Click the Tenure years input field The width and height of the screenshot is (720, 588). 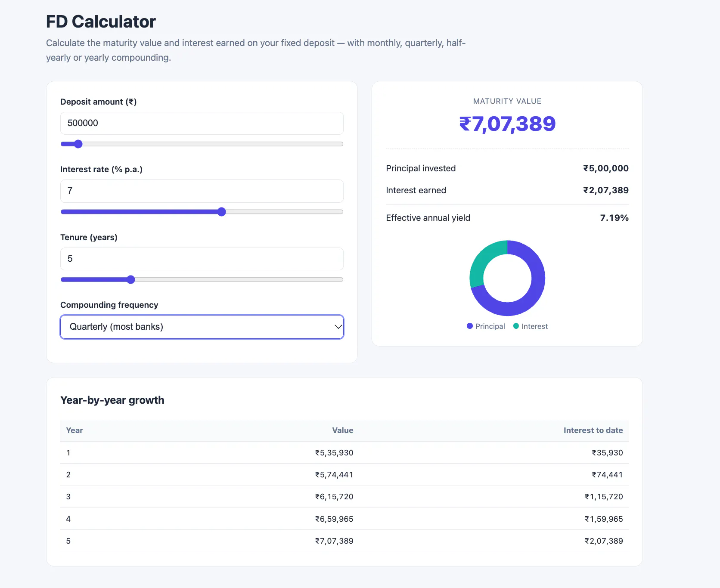pyautogui.click(x=202, y=259)
